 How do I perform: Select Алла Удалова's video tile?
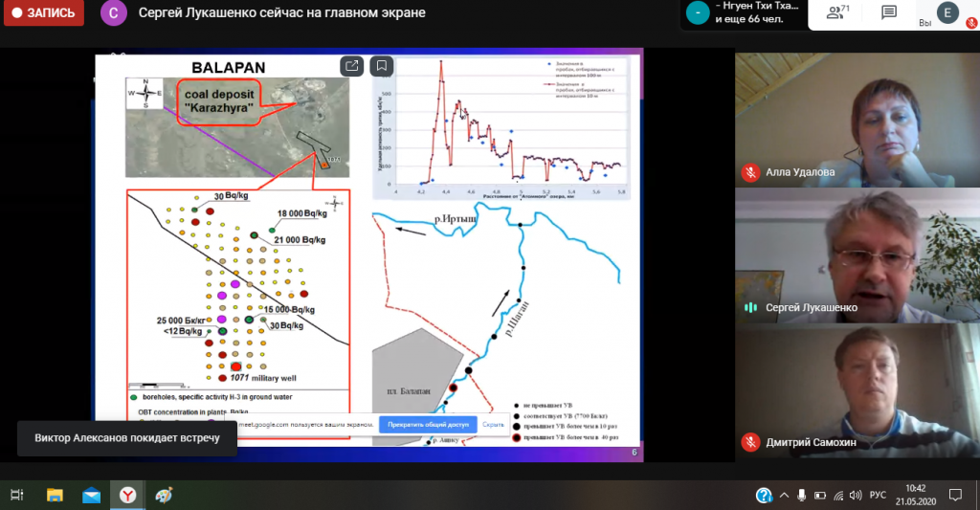(857, 120)
